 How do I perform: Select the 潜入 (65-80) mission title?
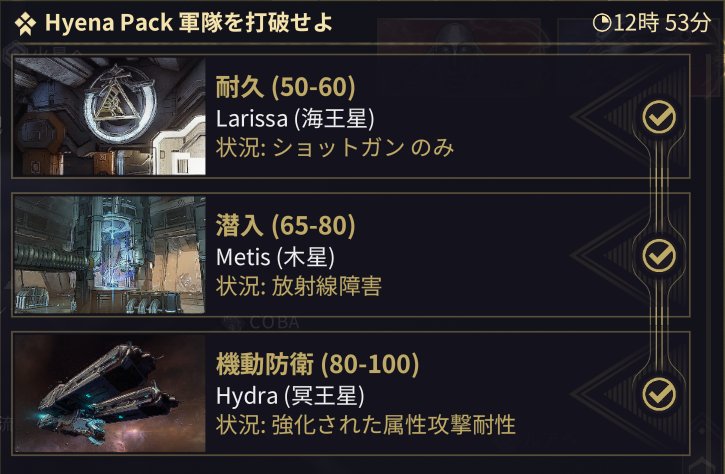point(286,226)
